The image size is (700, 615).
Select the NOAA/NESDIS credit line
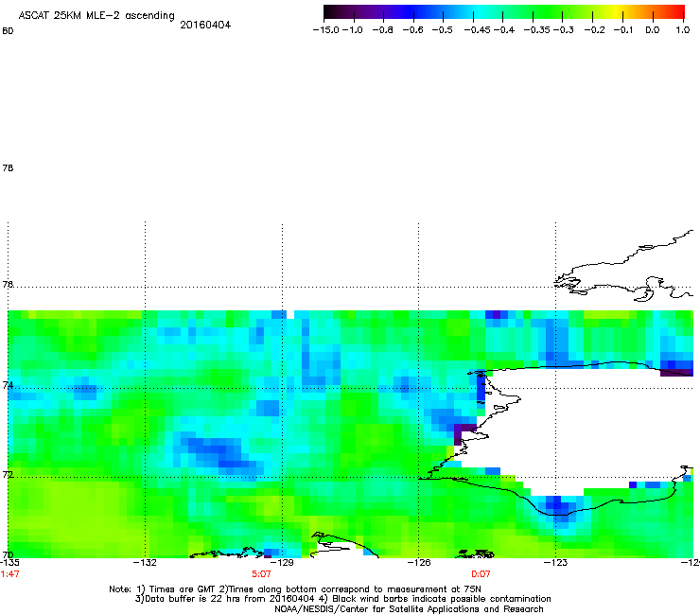tap(409, 609)
